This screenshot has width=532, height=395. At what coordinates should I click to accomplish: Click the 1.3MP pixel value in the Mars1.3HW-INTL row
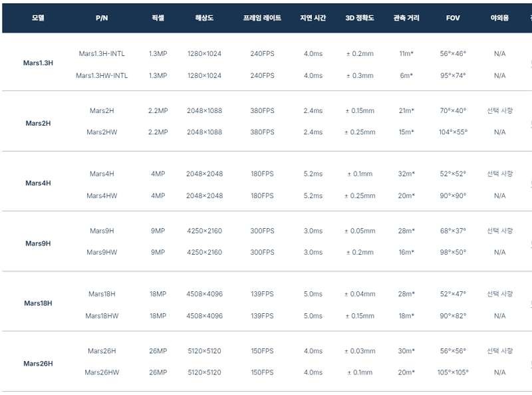click(x=158, y=75)
